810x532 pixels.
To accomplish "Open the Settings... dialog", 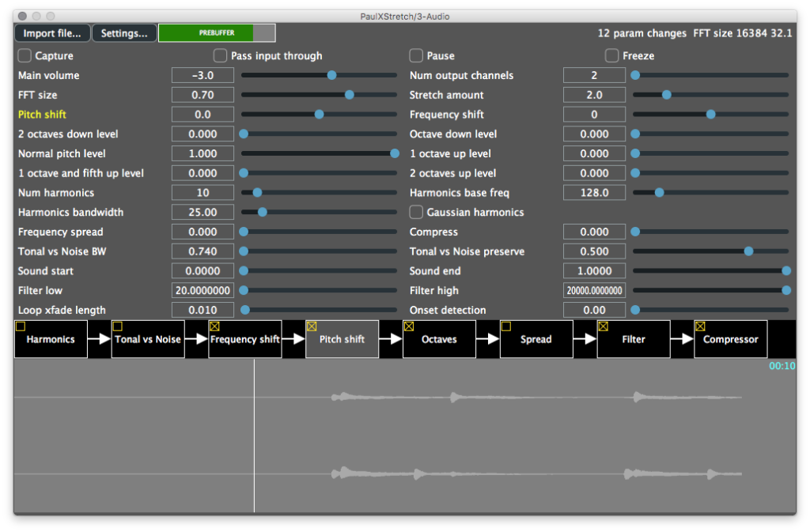I will coord(124,33).
